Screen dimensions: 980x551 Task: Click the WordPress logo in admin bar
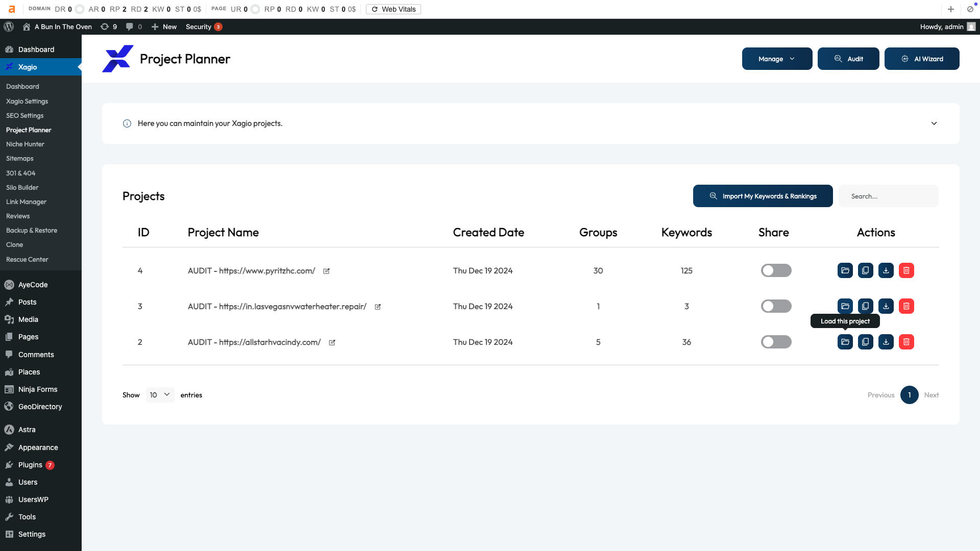pyautogui.click(x=9, y=27)
